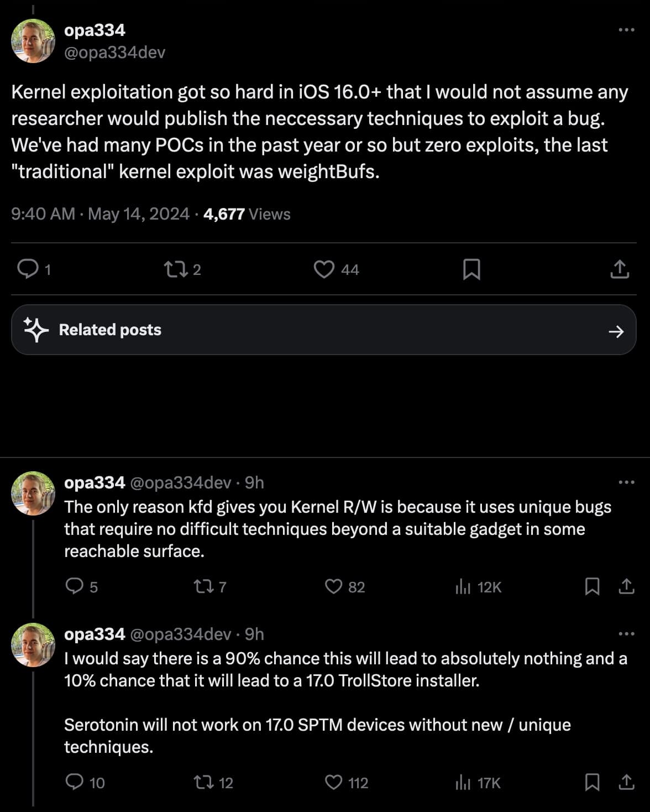The image size is (650, 812).
Task: Open Related posts
Action: [x=110, y=330]
